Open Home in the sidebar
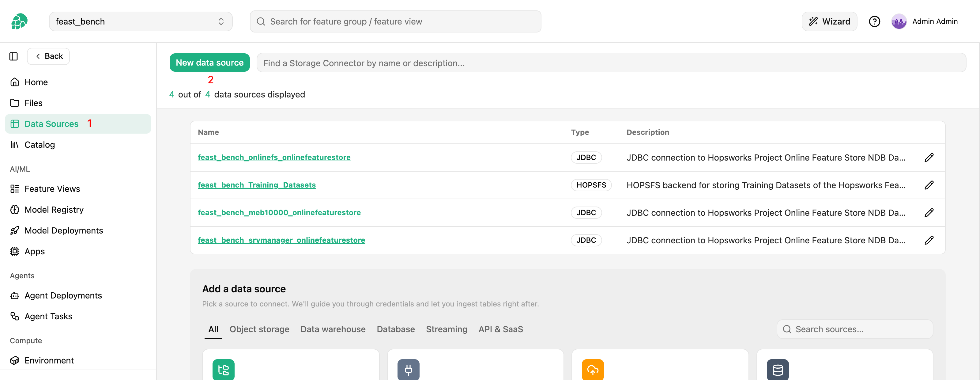This screenshot has height=380, width=980. 78,82
